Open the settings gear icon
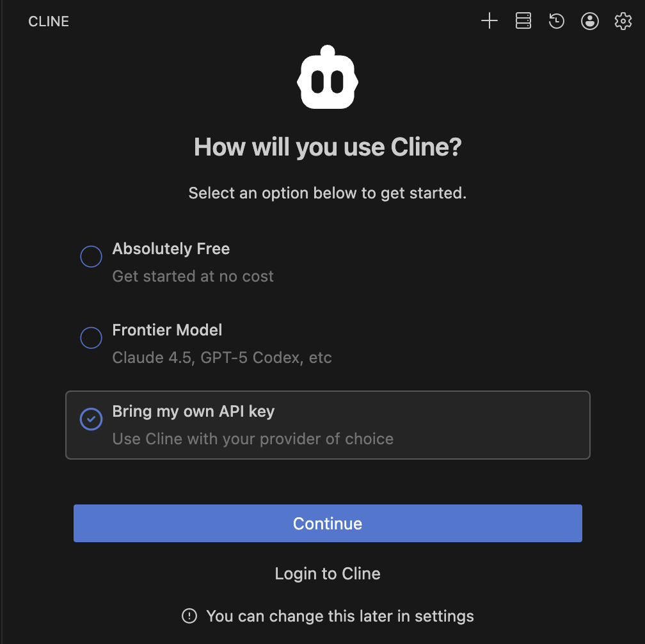The height and width of the screenshot is (644, 645). coord(623,21)
